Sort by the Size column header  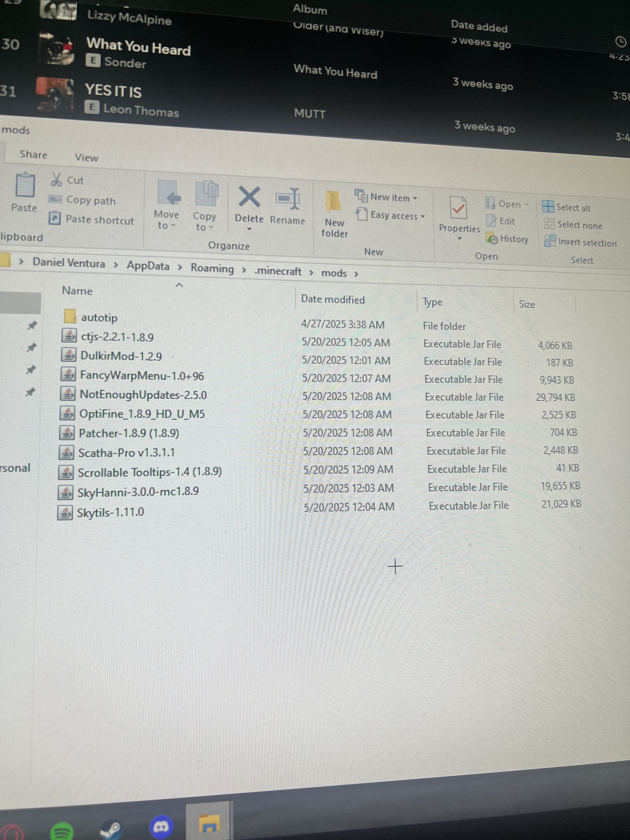(x=527, y=304)
